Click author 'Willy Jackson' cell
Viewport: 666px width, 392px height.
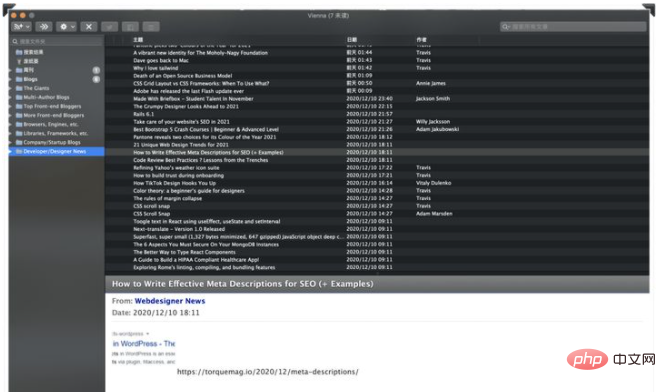click(433, 121)
